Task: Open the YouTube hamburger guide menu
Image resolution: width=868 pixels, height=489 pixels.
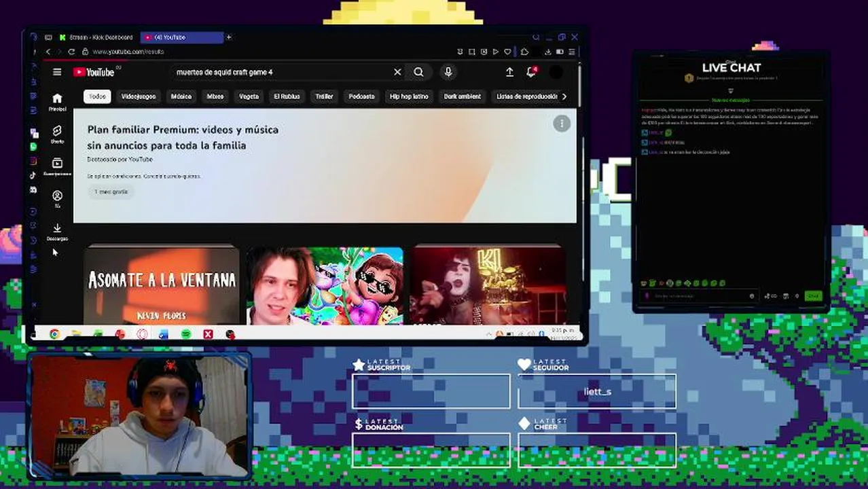Action: tap(57, 72)
